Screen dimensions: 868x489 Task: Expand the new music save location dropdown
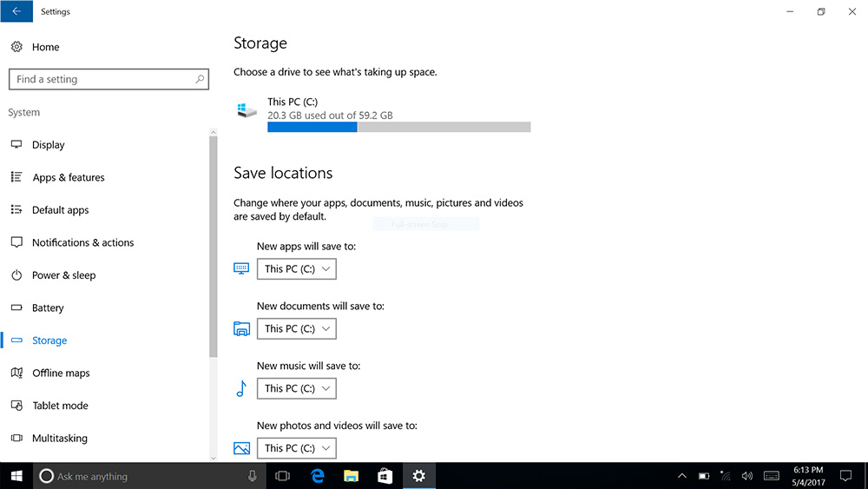tap(297, 389)
